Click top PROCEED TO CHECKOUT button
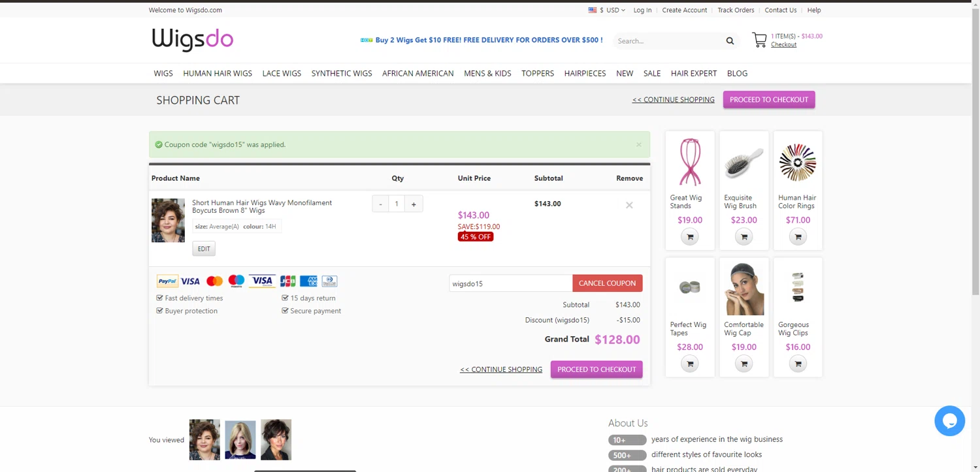Viewport: 980px width, 472px height. coord(769,100)
